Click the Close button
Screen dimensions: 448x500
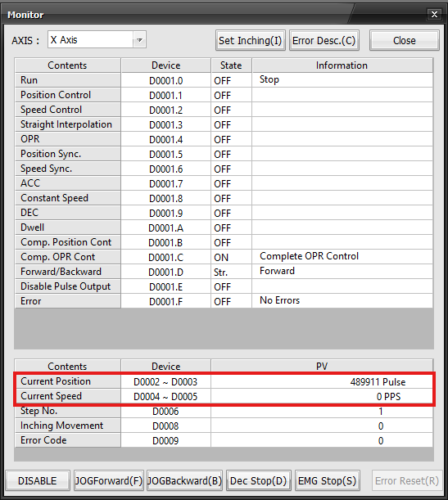point(405,40)
